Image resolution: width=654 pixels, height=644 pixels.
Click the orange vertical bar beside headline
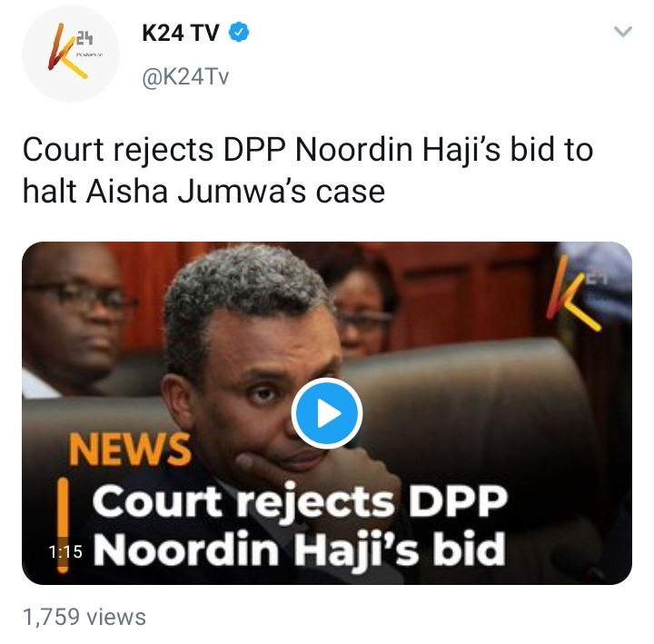click(x=63, y=526)
